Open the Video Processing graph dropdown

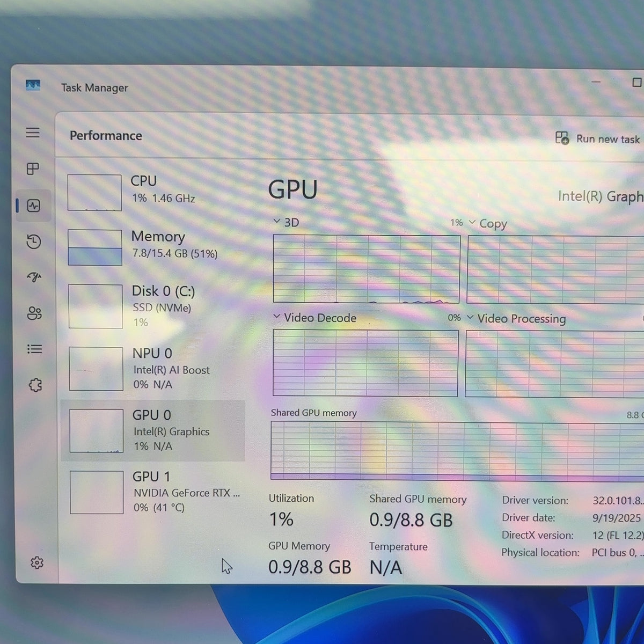pyautogui.click(x=516, y=318)
